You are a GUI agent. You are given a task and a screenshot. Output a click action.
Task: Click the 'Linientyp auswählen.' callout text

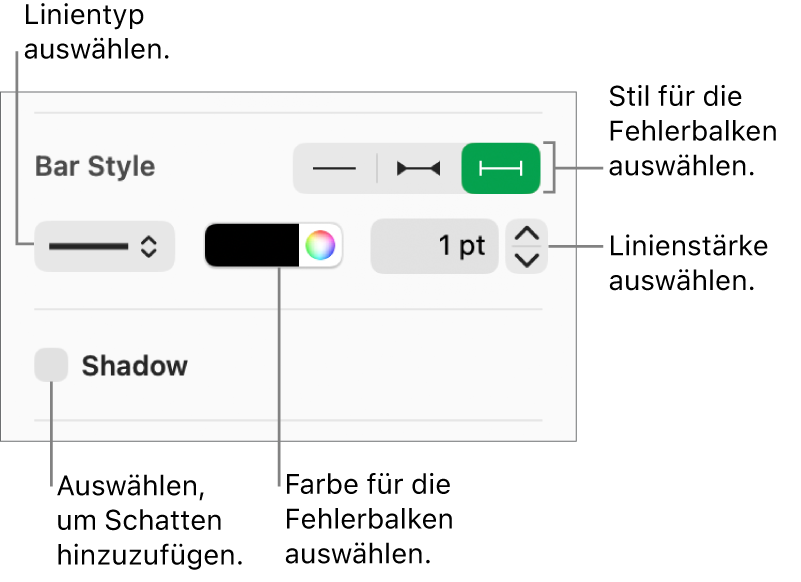pyautogui.click(x=97, y=33)
